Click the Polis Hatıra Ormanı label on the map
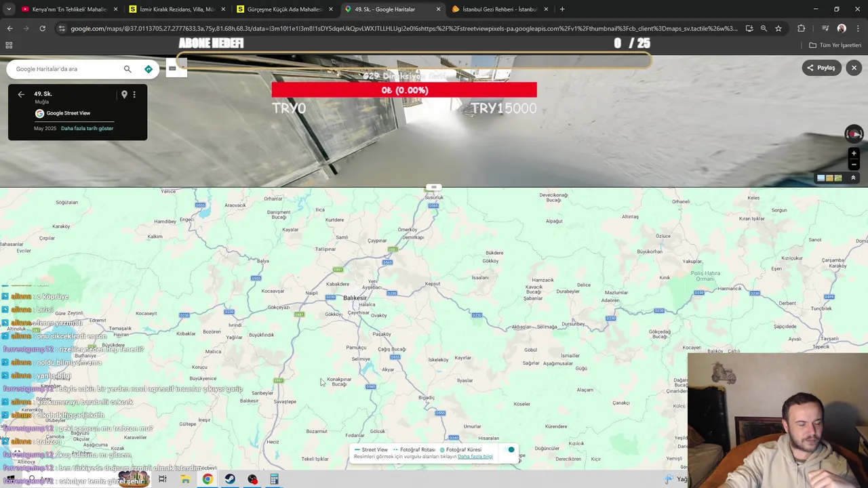Viewport: 868px width, 488px height. [705, 276]
